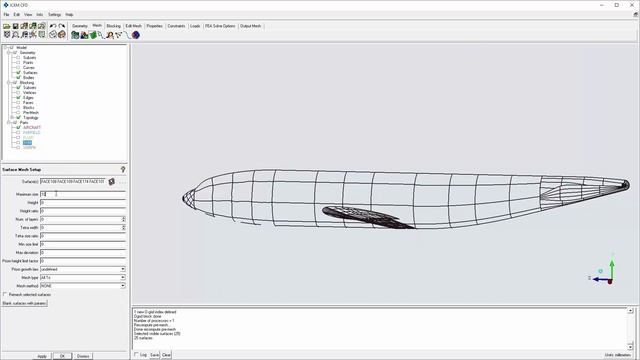The width and height of the screenshot is (640, 360).
Task: Click the Part Mesh Setup icon
Action: tap(84, 36)
